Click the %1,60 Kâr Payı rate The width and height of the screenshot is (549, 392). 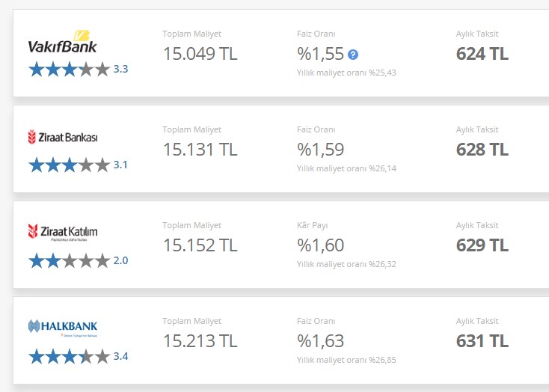[321, 245]
